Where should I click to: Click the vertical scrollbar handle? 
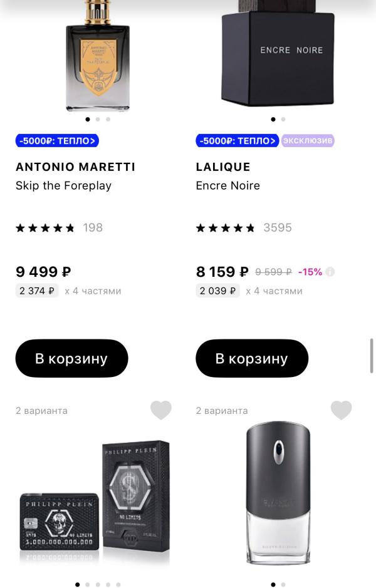pyautogui.click(x=372, y=356)
